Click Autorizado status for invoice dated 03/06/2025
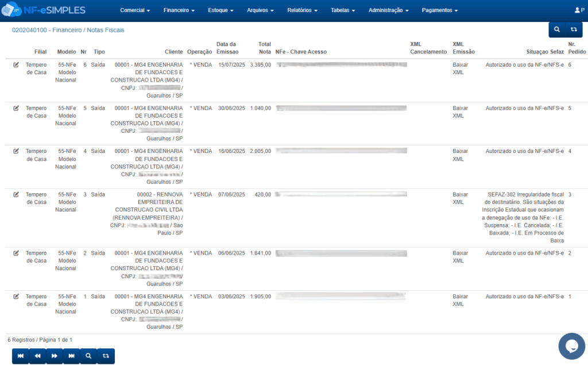Image resolution: width=588 pixels, height=365 pixels. pos(525,297)
